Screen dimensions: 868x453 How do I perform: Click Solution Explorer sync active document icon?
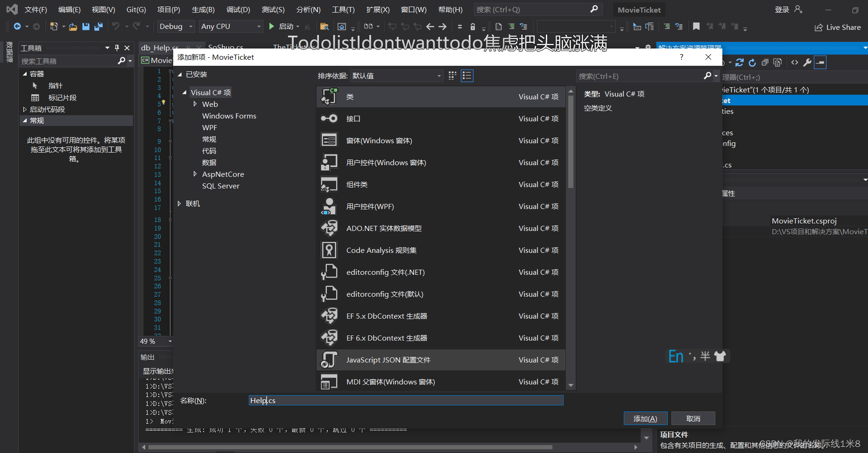click(x=740, y=62)
